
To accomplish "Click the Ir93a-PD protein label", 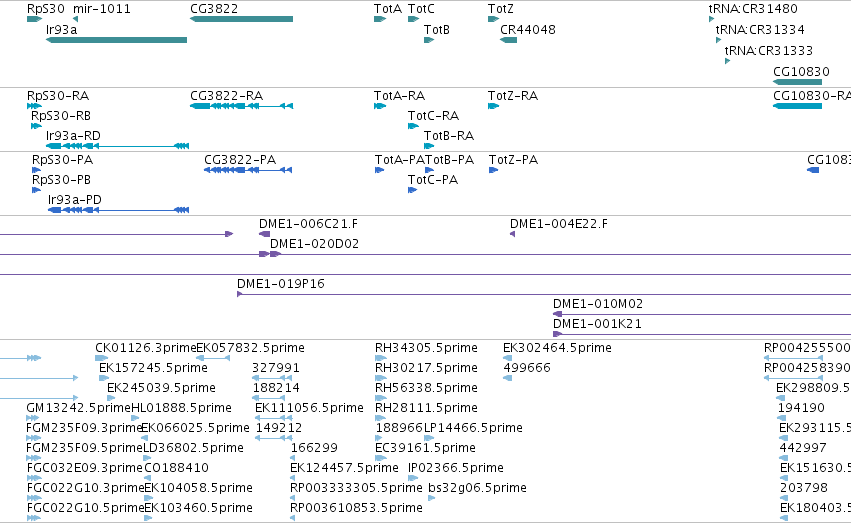I will [75, 200].
